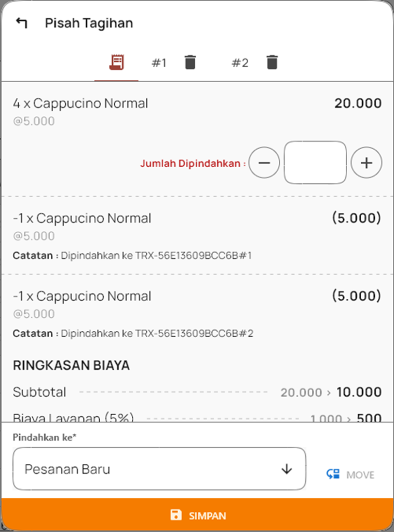The height and width of the screenshot is (532, 394).
Task: Click the Pisah Tagihan title
Action: pyautogui.click(x=89, y=23)
